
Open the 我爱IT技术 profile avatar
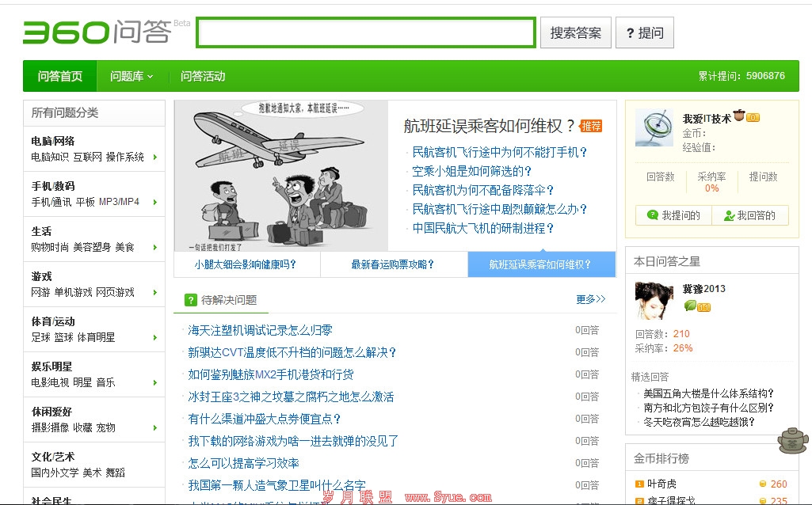point(654,127)
